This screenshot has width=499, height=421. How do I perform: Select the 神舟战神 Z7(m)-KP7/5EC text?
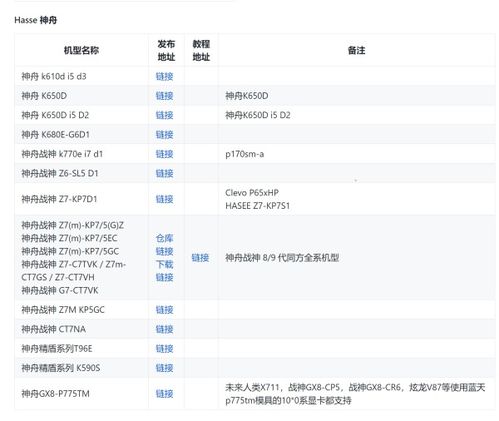[69, 238]
